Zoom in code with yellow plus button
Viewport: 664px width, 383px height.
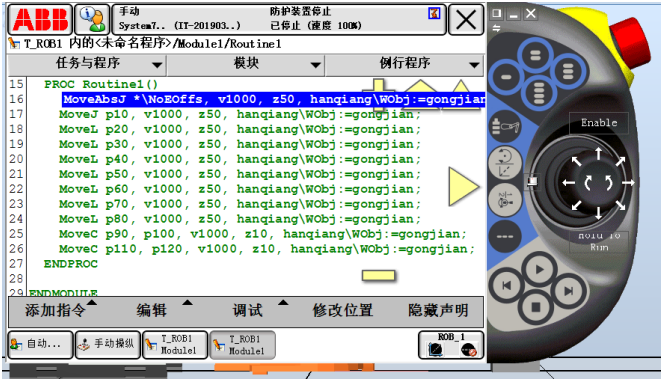click(x=379, y=94)
